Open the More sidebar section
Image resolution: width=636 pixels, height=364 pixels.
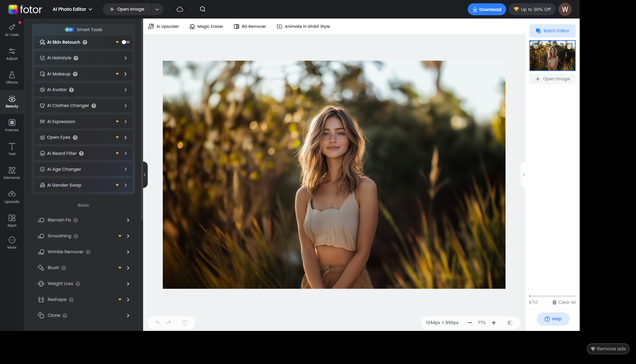click(x=12, y=243)
